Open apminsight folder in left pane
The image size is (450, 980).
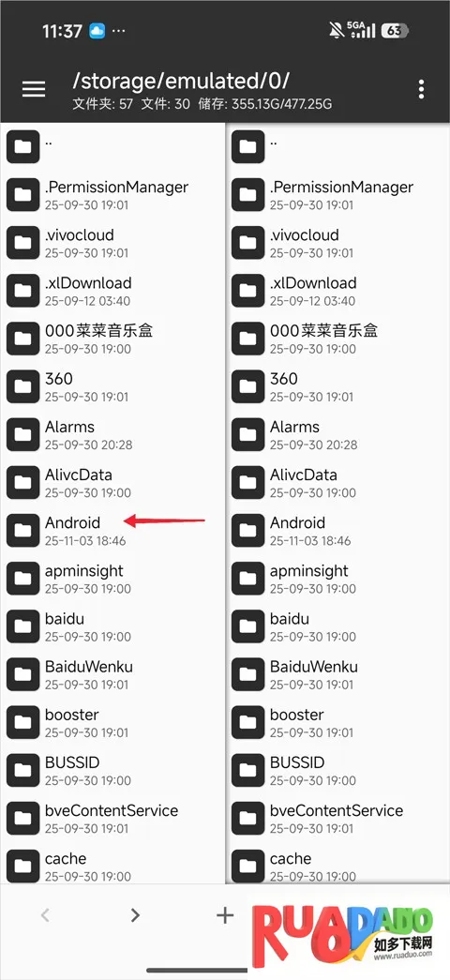click(112, 579)
